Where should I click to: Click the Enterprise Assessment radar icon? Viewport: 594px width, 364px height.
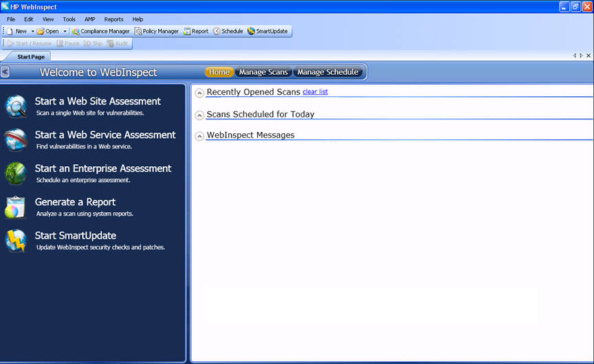16,173
